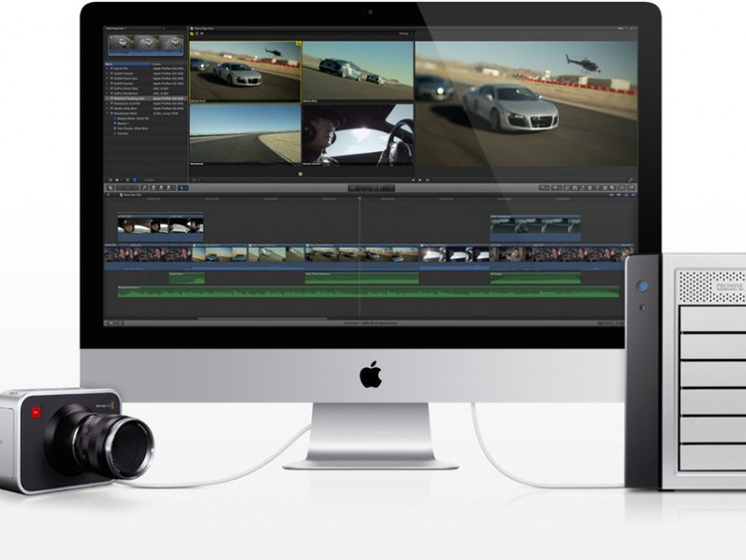
Task: Toggle the Event Library sidebar button
Action: (110, 180)
